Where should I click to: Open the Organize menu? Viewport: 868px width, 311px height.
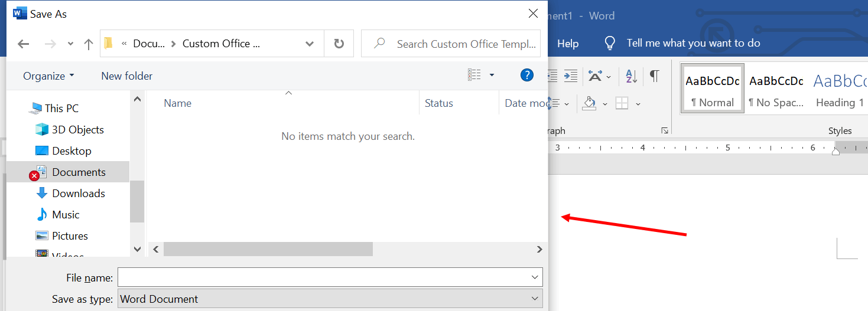[x=48, y=76]
